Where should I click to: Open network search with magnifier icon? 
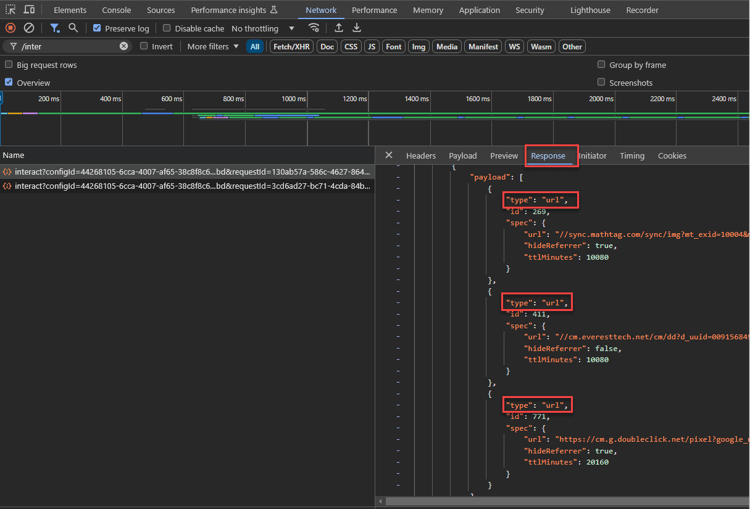click(73, 28)
